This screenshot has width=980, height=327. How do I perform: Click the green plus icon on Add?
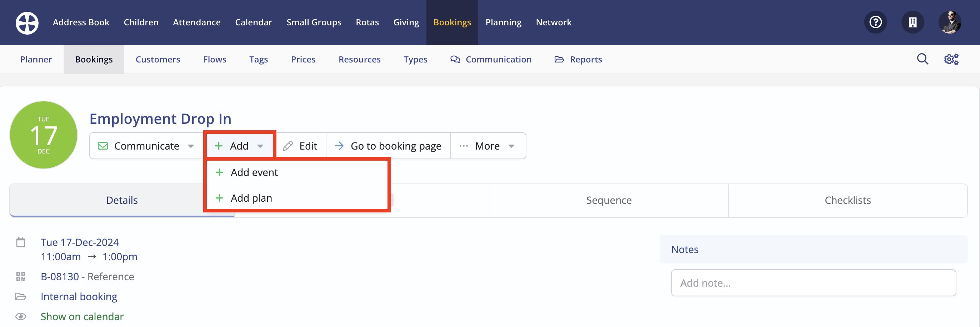pyautogui.click(x=219, y=146)
